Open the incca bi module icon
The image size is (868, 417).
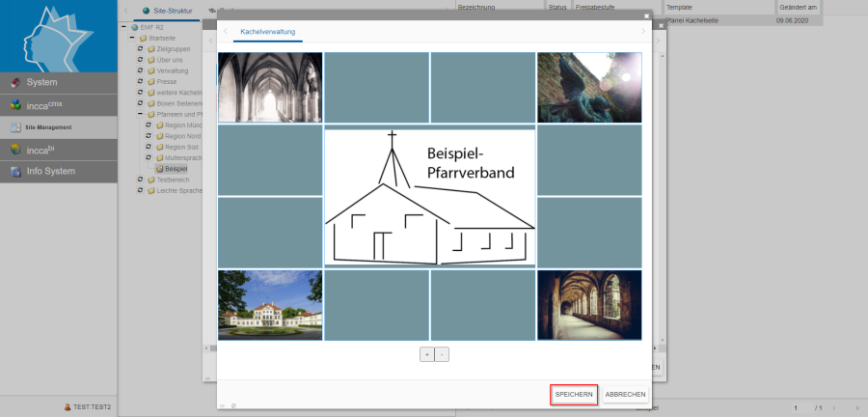click(x=15, y=150)
